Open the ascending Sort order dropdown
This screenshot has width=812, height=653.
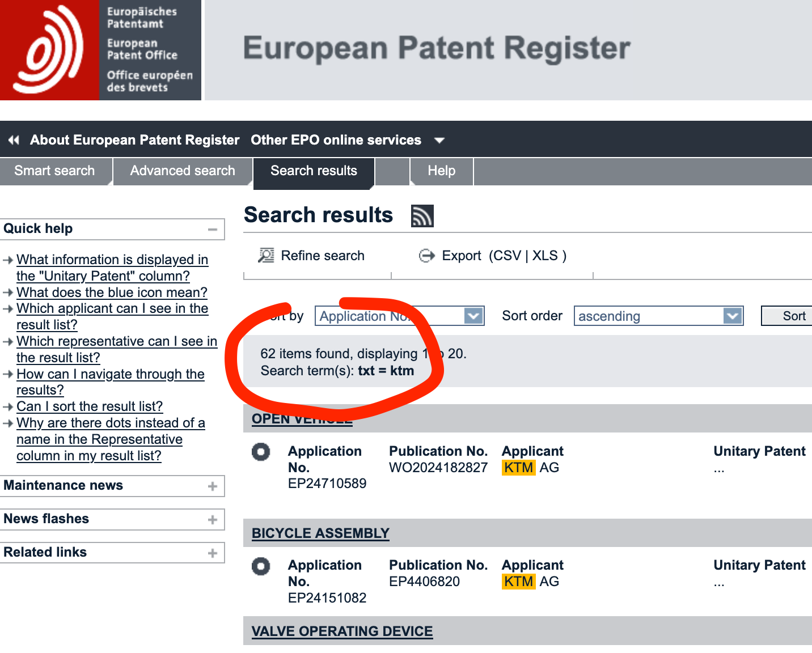733,316
